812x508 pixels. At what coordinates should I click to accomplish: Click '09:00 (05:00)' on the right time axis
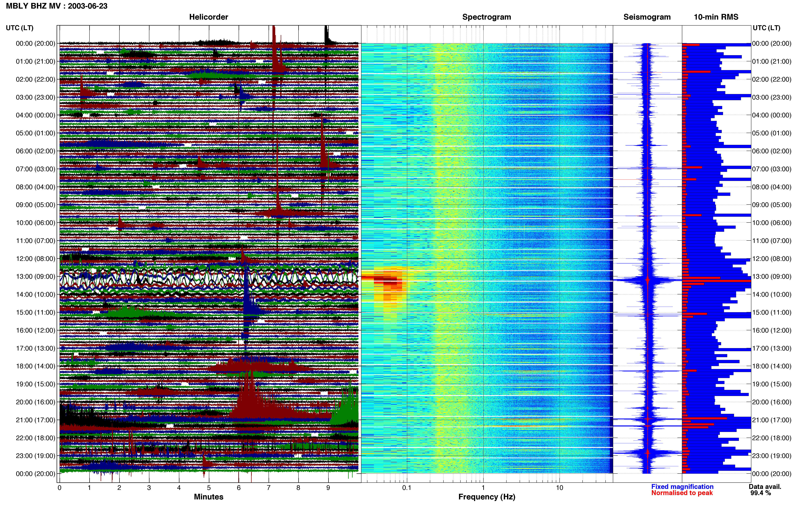tap(772, 205)
